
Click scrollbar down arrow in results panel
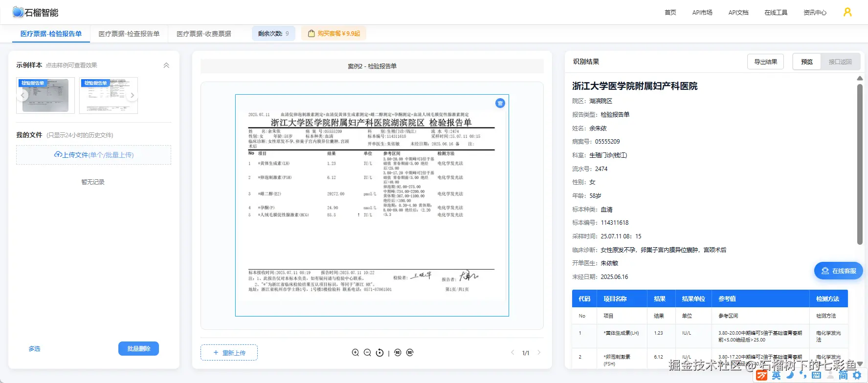click(860, 363)
